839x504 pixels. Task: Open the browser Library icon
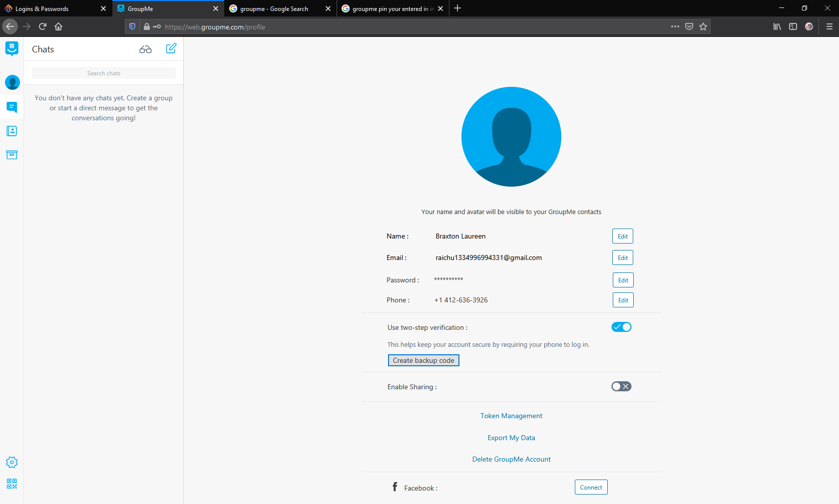pyautogui.click(x=777, y=26)
